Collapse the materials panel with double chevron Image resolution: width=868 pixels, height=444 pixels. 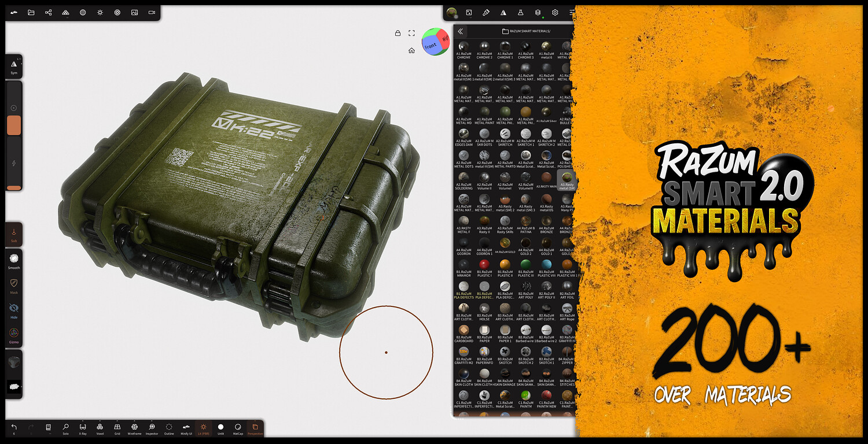tap(460, 31)
